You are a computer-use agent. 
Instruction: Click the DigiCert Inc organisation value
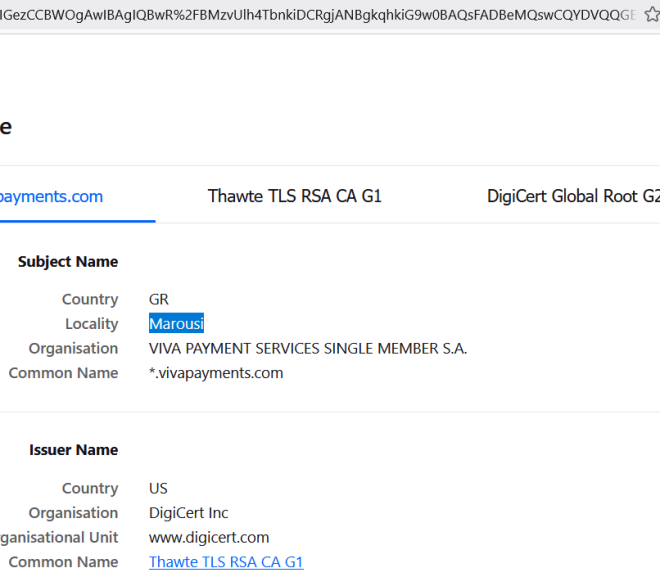(189, 513)
